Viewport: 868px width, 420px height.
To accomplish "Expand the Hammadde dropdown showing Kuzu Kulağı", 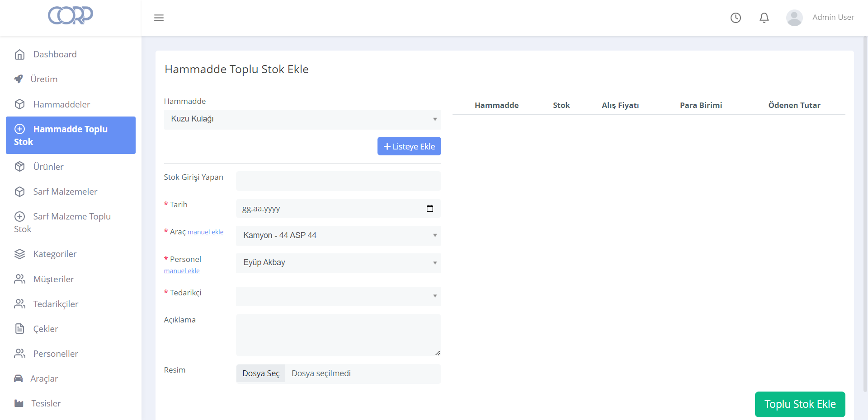I will 302,119.
